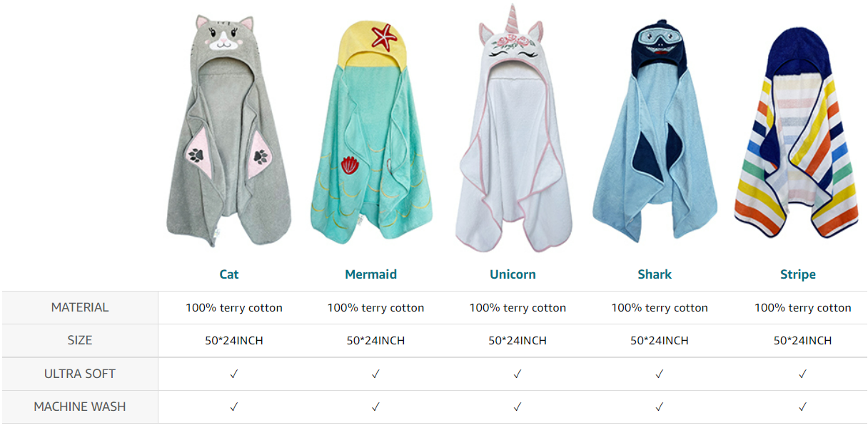Click the Ultra Soft checkmark for Stripe
Image resolution: width=868 pixels, height=428 pixels.
pyautogui.click(x=803, y=374)
